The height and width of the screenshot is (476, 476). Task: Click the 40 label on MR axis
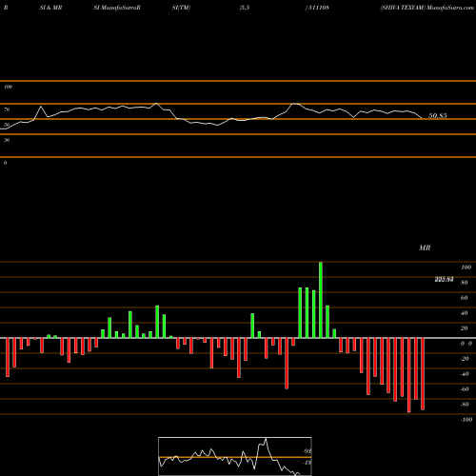pyautogui.click(x=465, y=313)
